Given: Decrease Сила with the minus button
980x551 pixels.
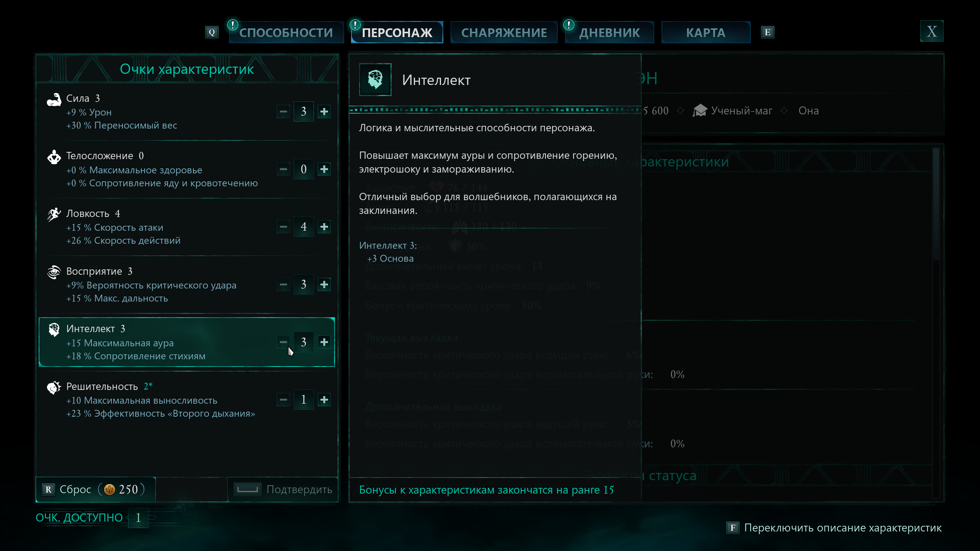Looking at the screenshot, I should (x=283, y=111).
